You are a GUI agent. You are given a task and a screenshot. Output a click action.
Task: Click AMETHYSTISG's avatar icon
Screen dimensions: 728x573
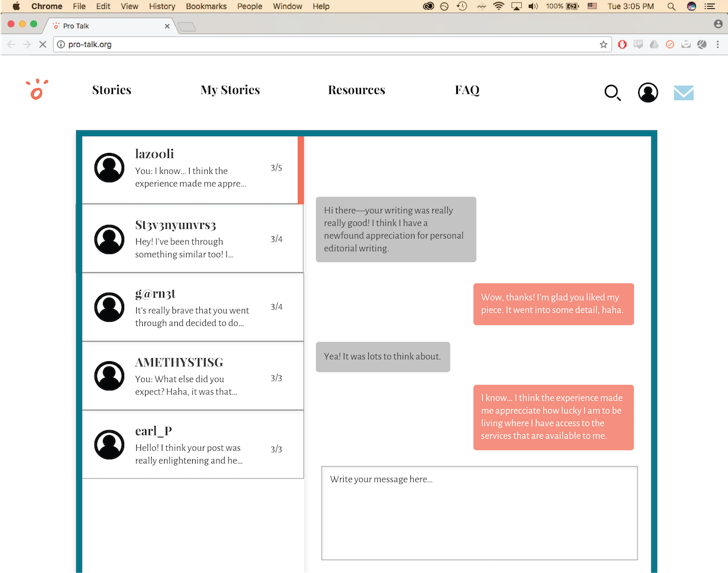pyautogui.click(x=109, y=376)
